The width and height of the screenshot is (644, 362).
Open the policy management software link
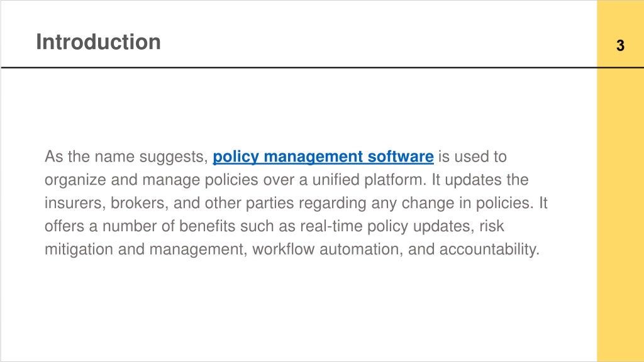tap(323, 156)
